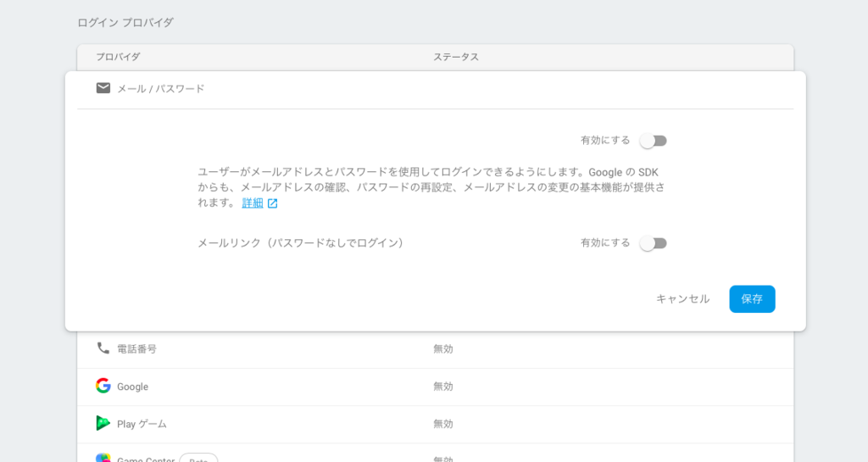868x462 pixels.
Task: Select the Game Center provider label
Action: (x=146, y=459)
